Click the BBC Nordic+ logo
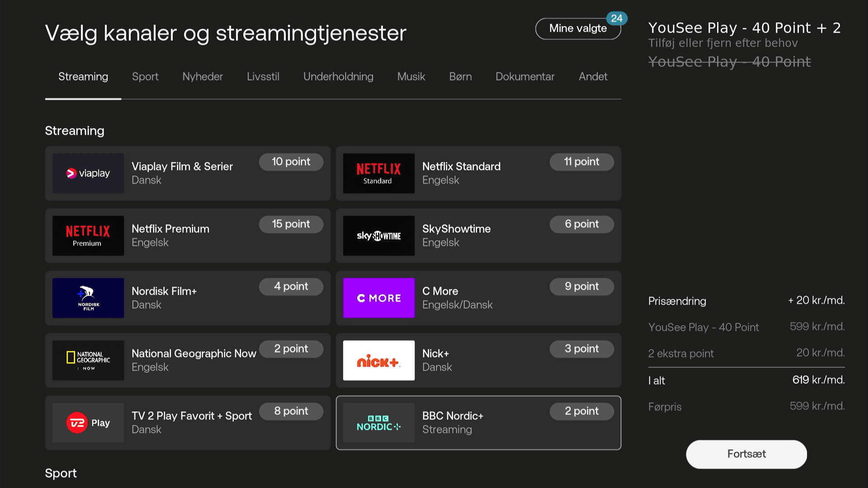The height and width of the screenshot is (488, 868). click(x=379, y=423)
